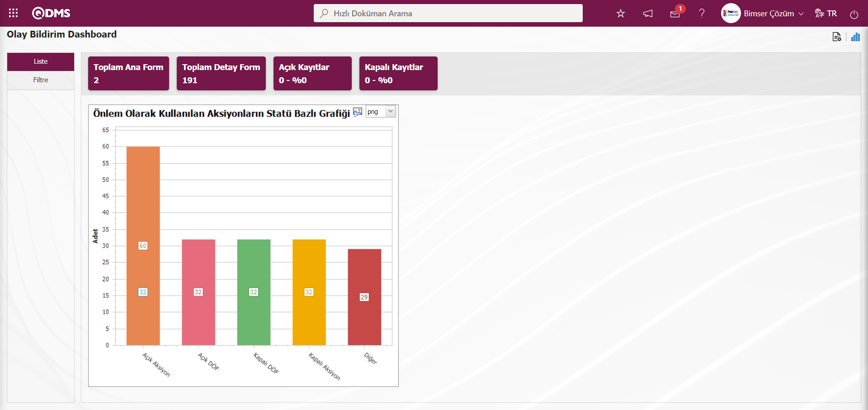This screenshot has width=868, height=410.
Task: Click the Diğer axis label
Action: click(371, 358)
